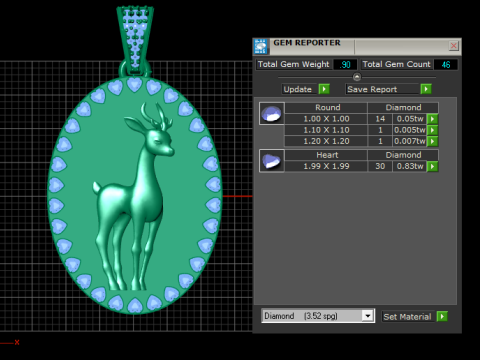Click the 0.005tw weight cell
480x360 pixels.
pyautogui.click(x=410, y=130)
